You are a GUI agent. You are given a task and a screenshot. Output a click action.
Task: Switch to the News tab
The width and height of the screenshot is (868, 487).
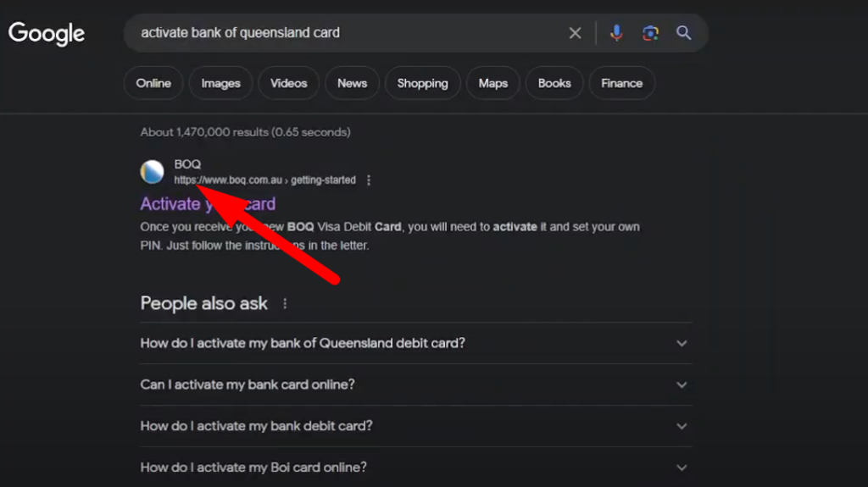click(352, 83)
